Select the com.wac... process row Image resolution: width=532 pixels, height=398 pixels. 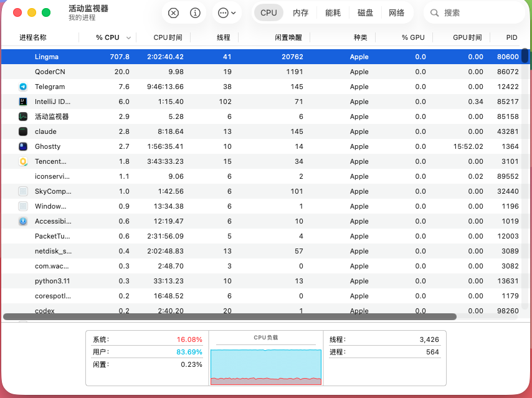point(261,266)
